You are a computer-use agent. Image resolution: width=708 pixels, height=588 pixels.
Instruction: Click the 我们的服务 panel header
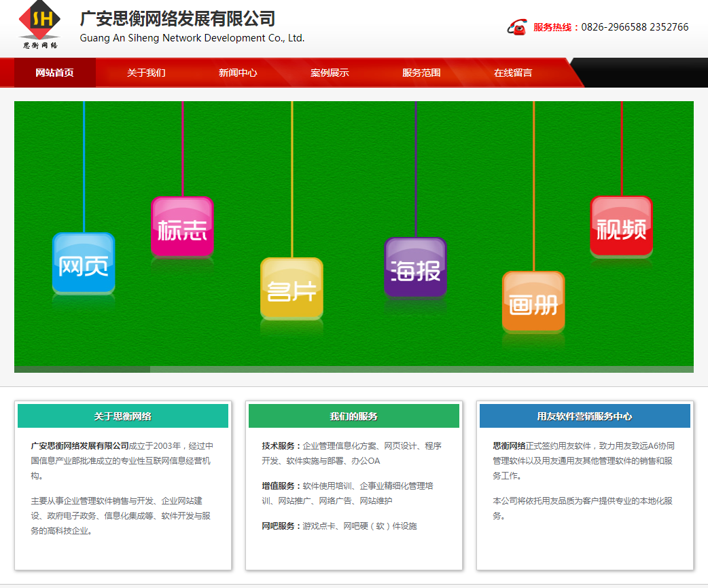[x=354, y=416]
